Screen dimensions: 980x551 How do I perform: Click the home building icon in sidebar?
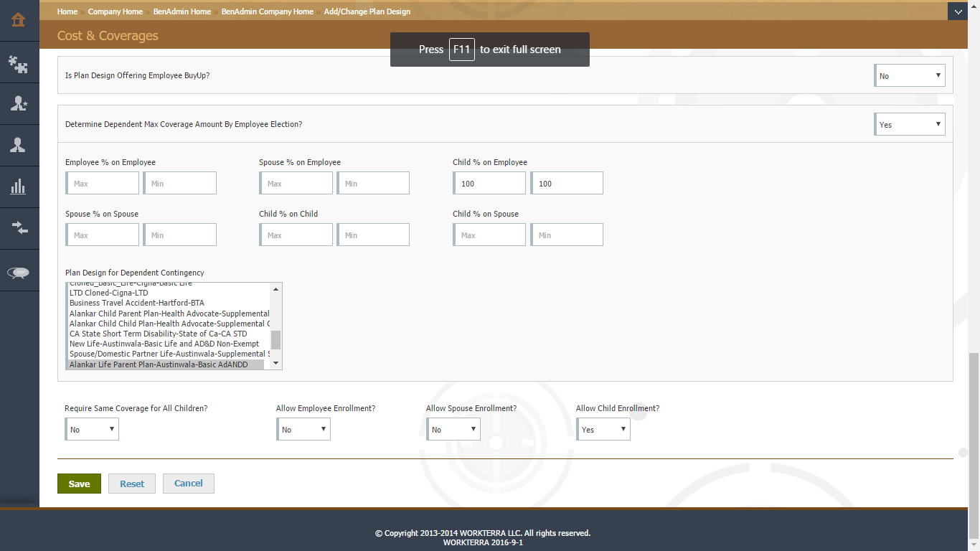(x=19, y=19)
